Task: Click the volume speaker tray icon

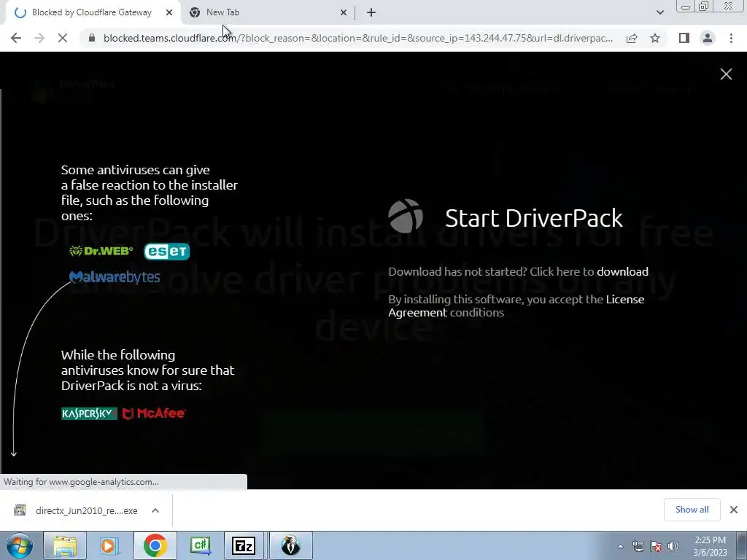Action: 673,546
